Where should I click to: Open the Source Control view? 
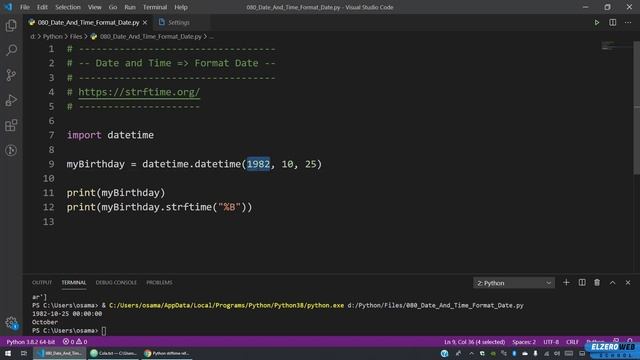click(x=11, y=75)
